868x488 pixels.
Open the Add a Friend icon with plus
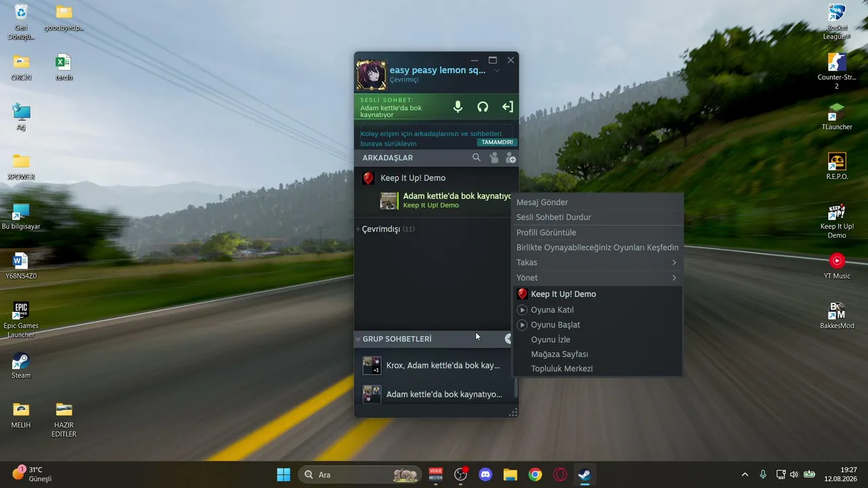tap(511, 157)
